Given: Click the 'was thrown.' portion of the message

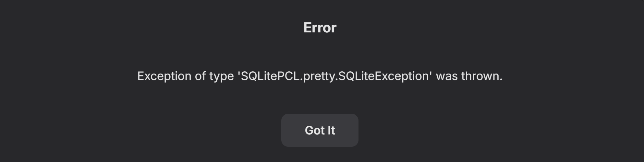Looking at the screenshot, I should (x=469, y=76).
